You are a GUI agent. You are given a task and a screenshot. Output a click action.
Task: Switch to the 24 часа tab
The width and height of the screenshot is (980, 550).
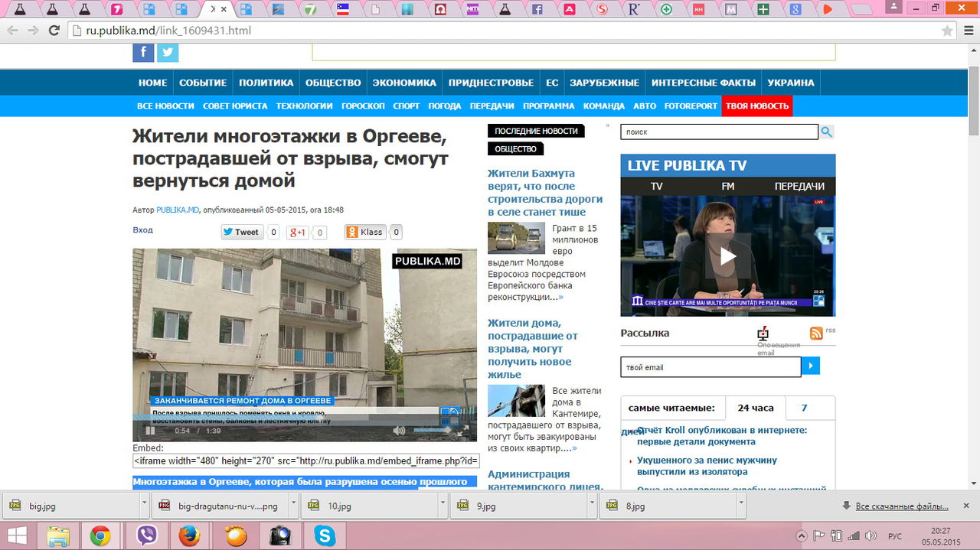[x=755, y=408]
